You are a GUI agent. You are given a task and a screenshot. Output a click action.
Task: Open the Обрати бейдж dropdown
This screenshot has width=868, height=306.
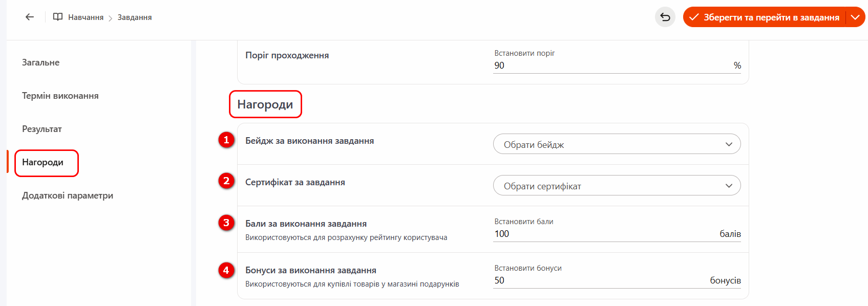(617, 144)
